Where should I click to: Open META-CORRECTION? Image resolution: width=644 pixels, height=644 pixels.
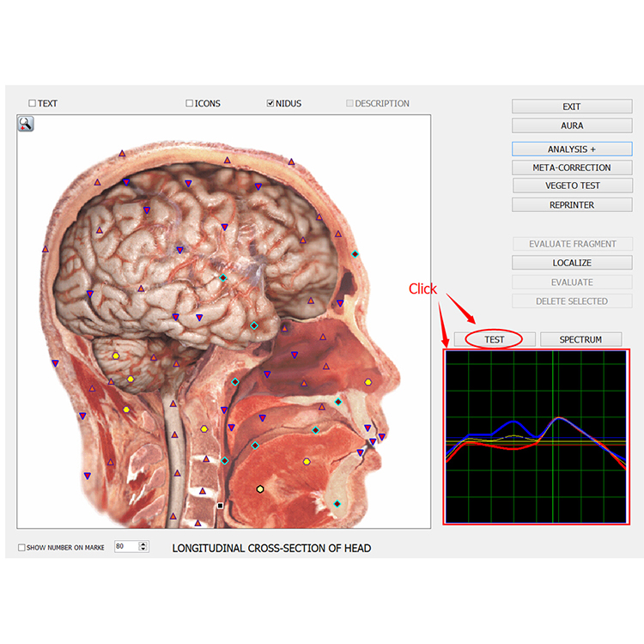(x=572, y=167)
